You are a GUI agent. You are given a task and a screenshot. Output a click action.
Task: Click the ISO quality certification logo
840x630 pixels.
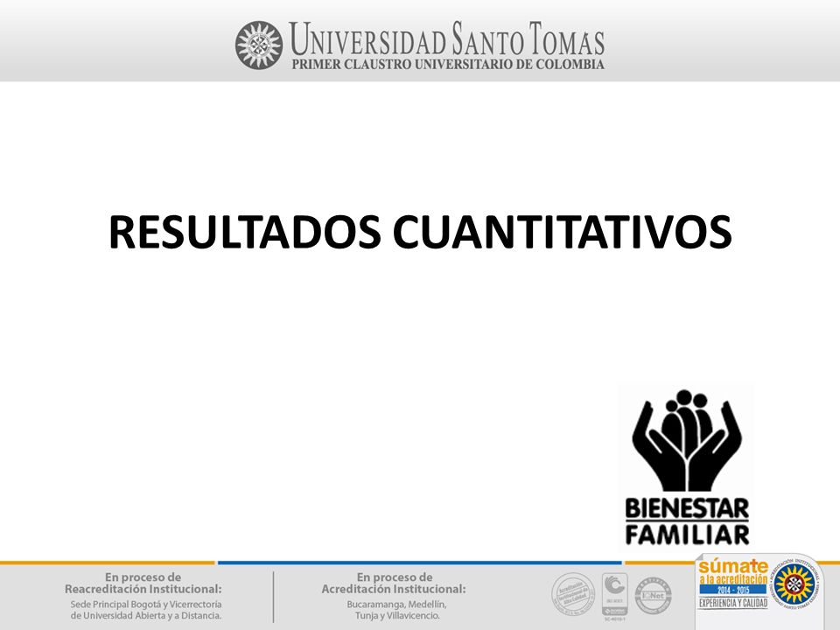[x=614, y=596]
